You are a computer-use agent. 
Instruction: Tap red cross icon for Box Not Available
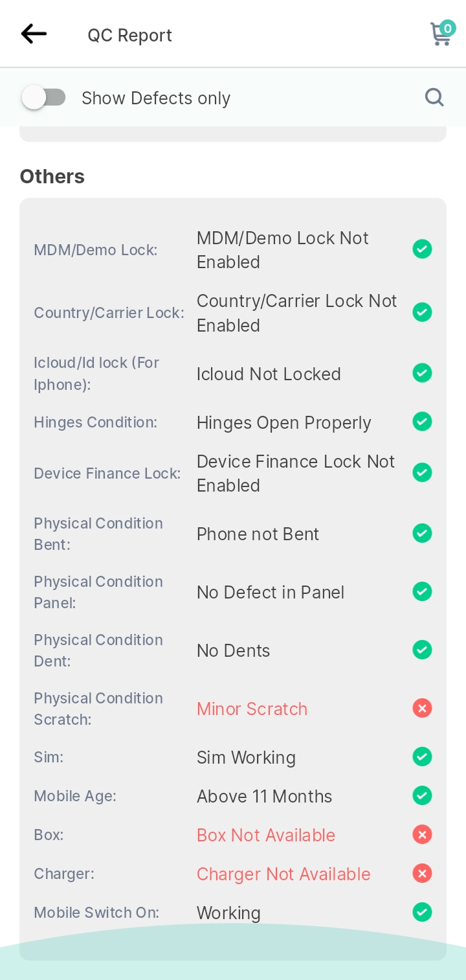coord(422,834)
